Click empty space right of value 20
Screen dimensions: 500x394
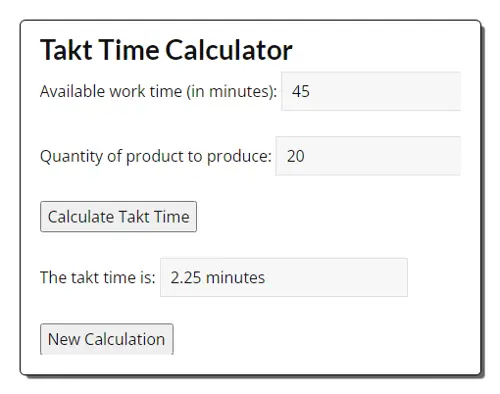click(x=382, y=156)
